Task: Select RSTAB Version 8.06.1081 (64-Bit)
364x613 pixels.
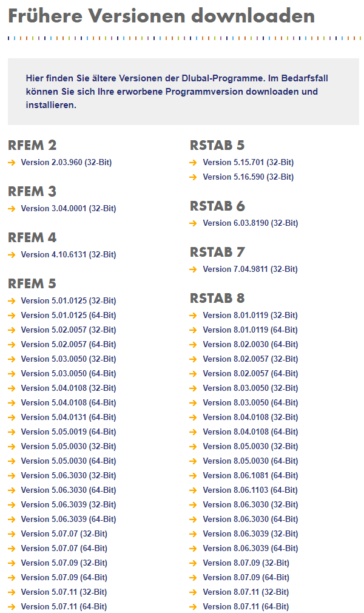Action: click(250, 476)
